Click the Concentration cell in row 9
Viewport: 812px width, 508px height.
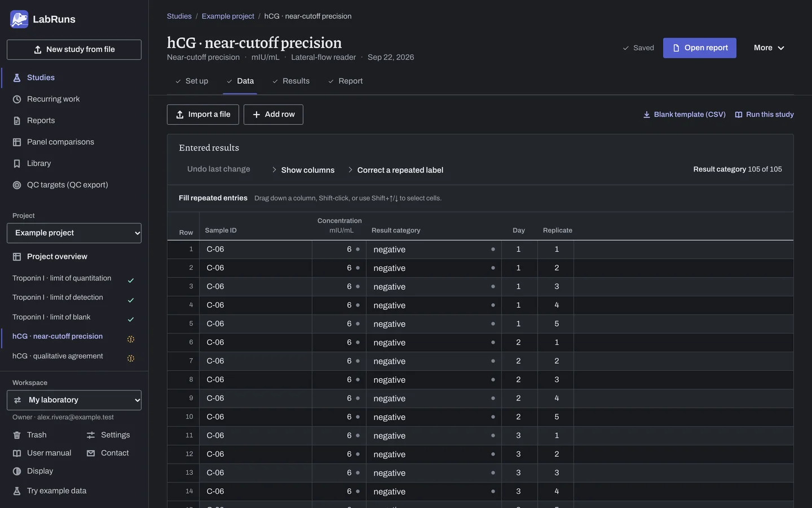pos(339,398)
